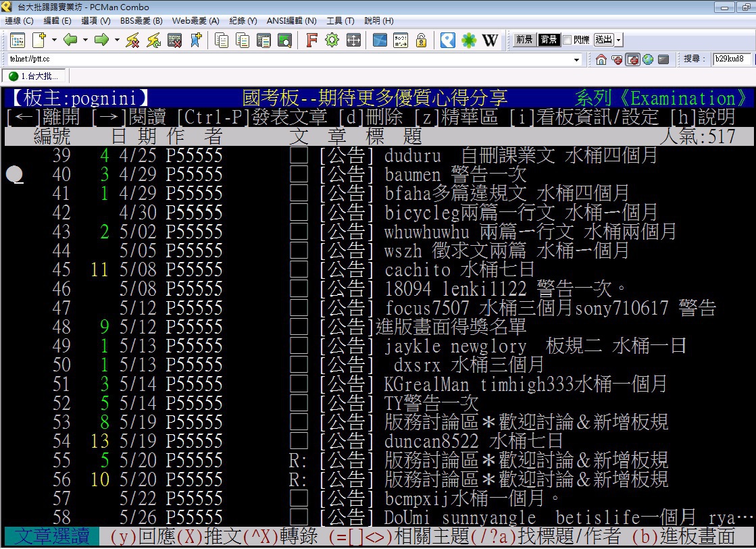Click the symbols character-table icon
Image resolution: width=756 pixels, height=549 pixels.
pyautogui.click(x=401, y=40)
